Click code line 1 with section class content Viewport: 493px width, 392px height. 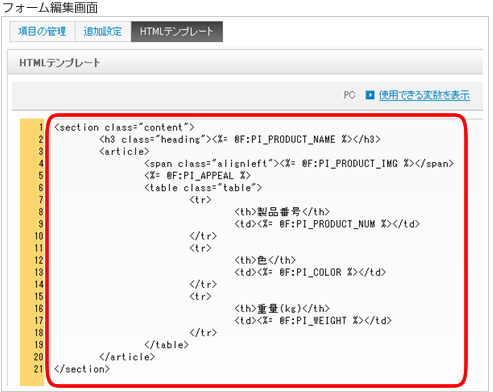[124, 127]
